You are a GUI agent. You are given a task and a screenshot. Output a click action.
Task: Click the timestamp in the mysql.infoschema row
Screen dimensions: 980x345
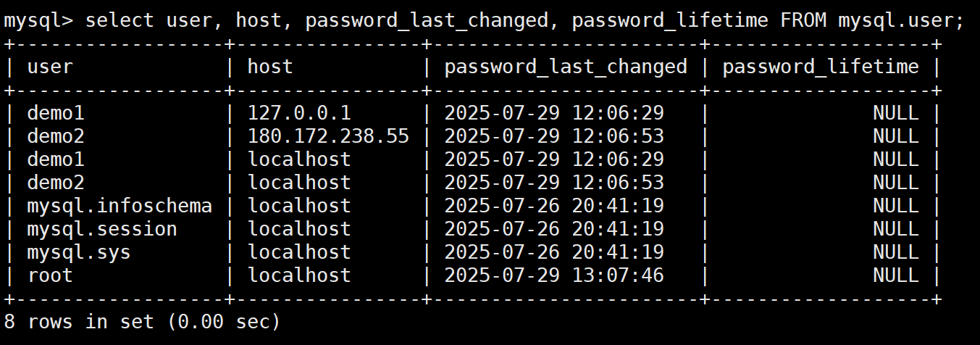tap(553, 206)
